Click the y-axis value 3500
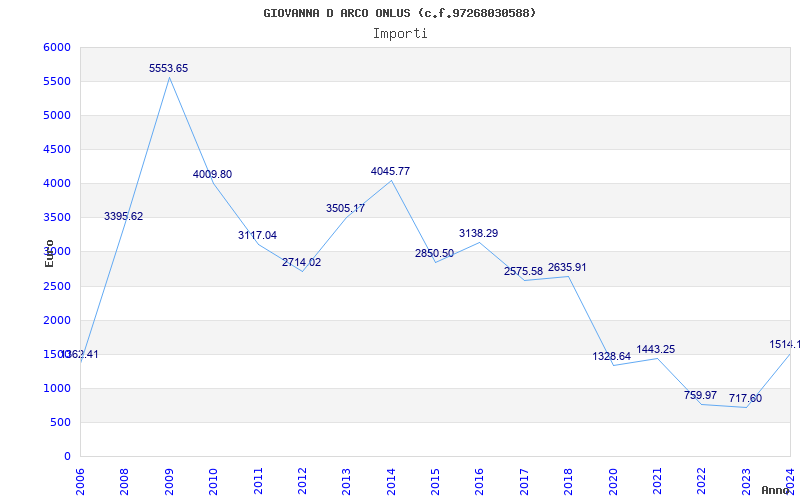The width and height of the screenshot is (800, 500). [57, 218]
